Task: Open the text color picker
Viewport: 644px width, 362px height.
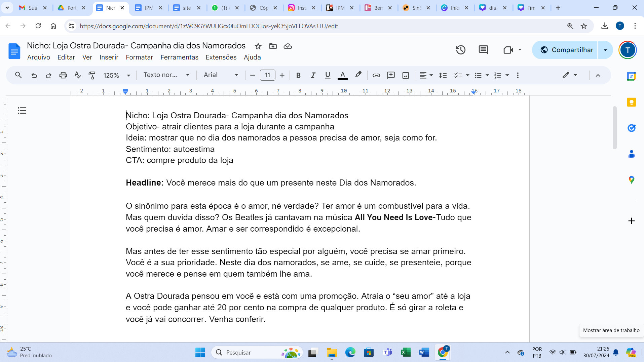Action: point(342,75)
